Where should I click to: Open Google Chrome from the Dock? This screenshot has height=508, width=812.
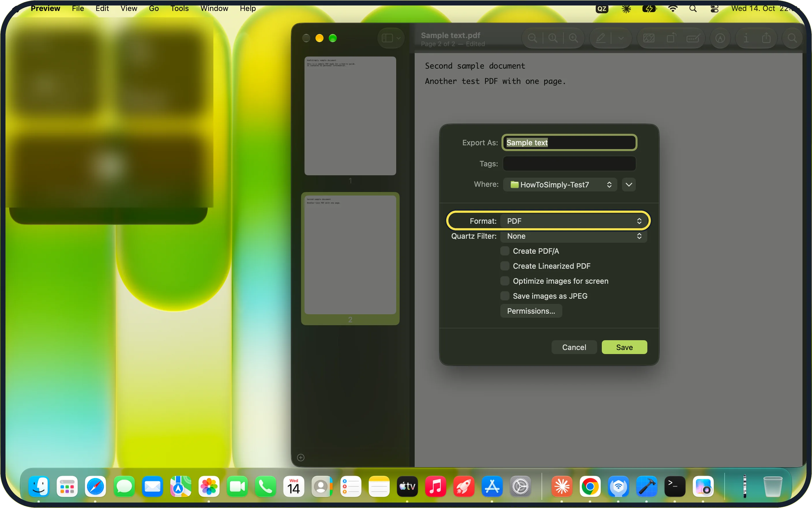tap(590, 486)
